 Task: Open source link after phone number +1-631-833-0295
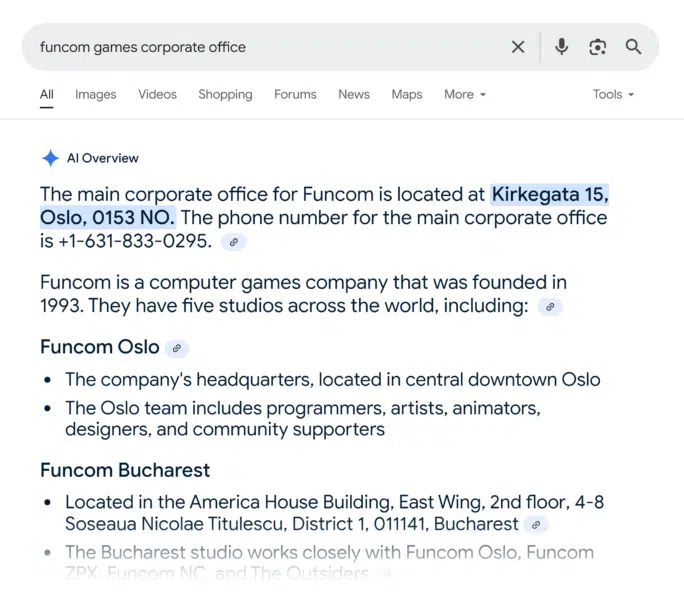234,242
